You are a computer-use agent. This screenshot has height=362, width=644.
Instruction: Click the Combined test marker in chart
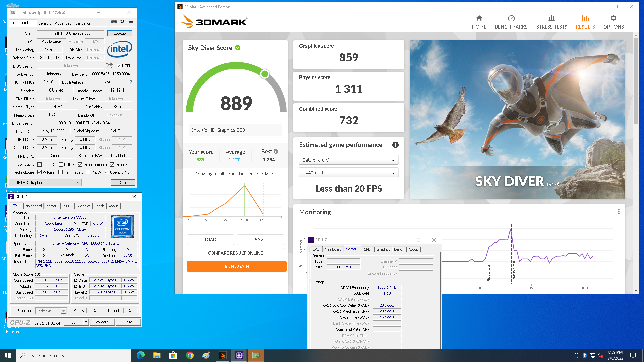coord(514,271)
